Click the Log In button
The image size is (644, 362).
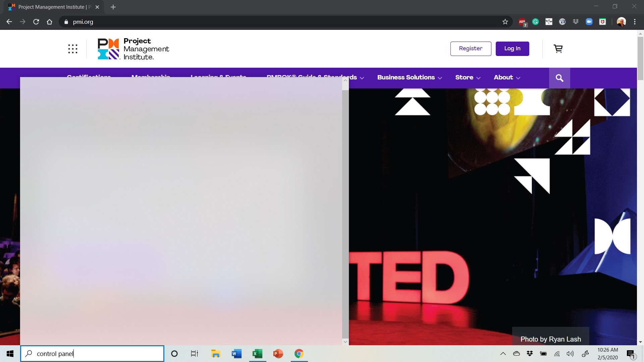(x=512, y=49)
